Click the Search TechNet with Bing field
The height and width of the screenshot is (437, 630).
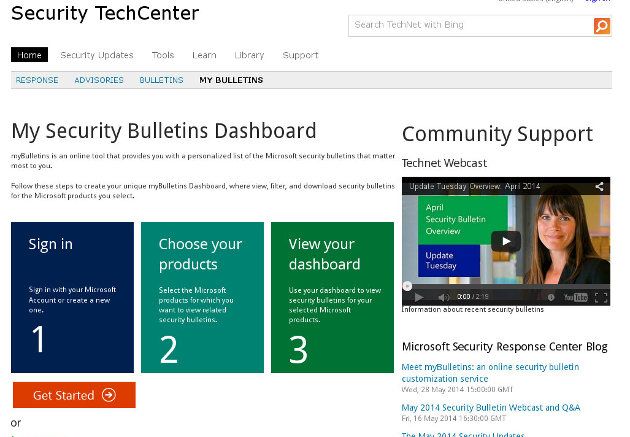pyautogui.click(x=470, y=25)
